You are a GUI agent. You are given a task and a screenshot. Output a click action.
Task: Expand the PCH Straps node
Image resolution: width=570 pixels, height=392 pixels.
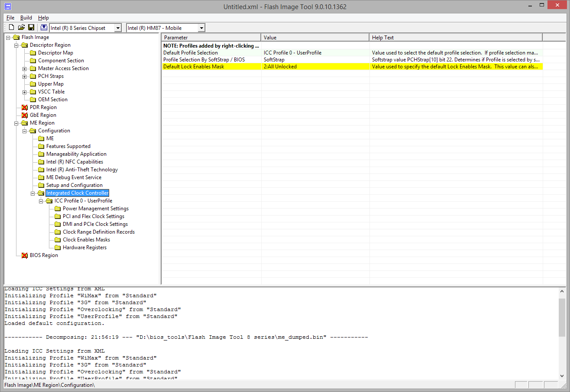pyautogui.click(x=25, y=76)
